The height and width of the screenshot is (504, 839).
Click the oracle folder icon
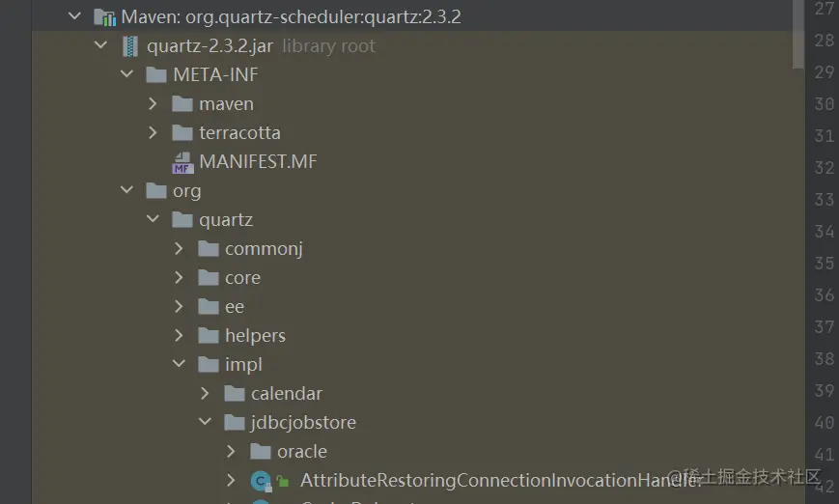point(261,452)
